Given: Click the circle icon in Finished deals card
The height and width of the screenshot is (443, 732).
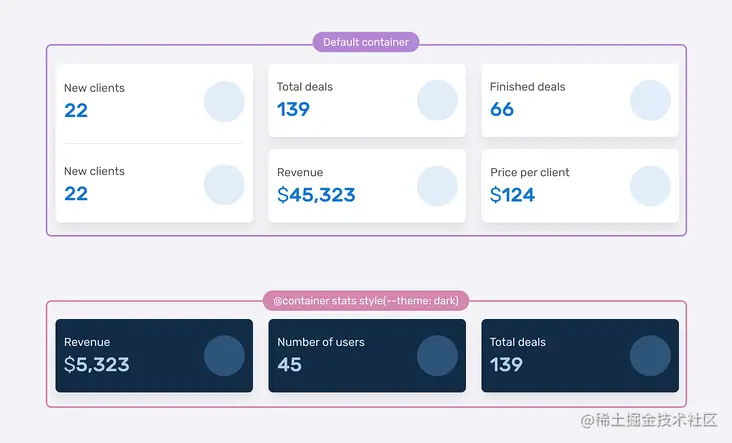Looking at the screenshot, I should 650,100.
